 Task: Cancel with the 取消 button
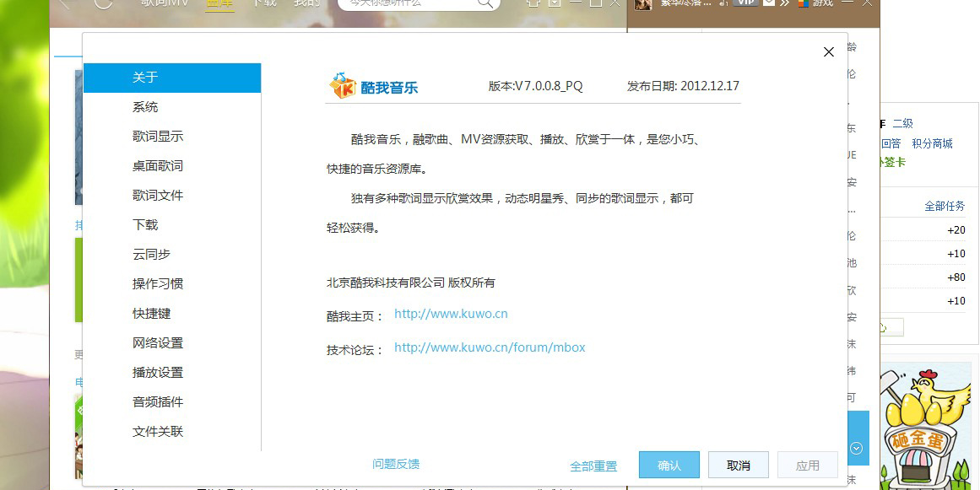(738, 465)
